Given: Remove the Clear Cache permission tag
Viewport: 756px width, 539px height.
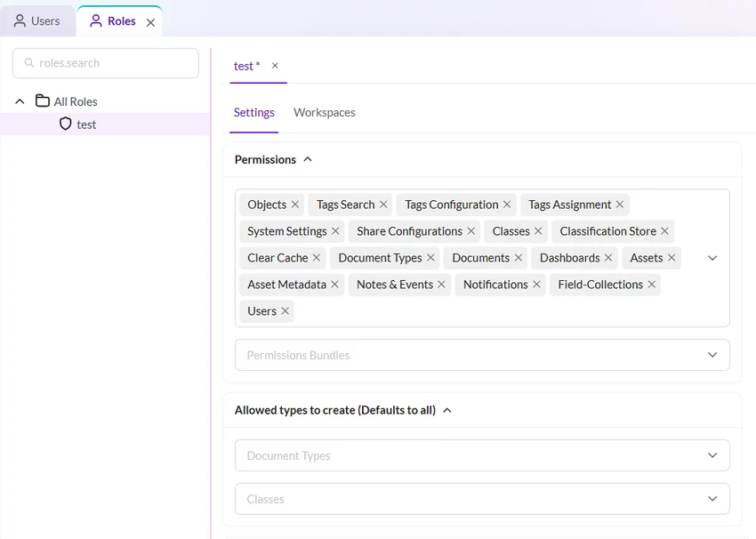Looking at the screenshot, I should [x=317, y=258].
